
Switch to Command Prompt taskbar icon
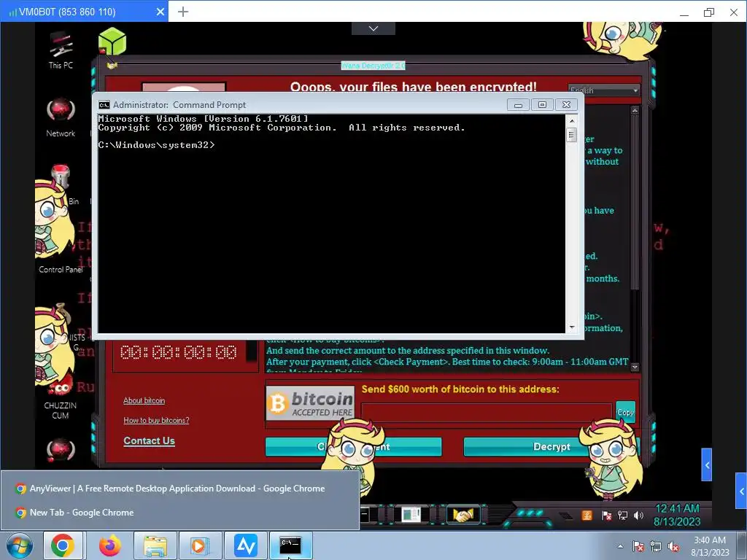290,545
